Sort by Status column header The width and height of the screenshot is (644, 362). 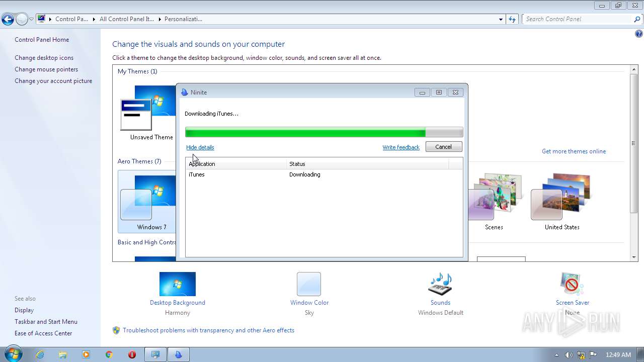click(367, 164)
